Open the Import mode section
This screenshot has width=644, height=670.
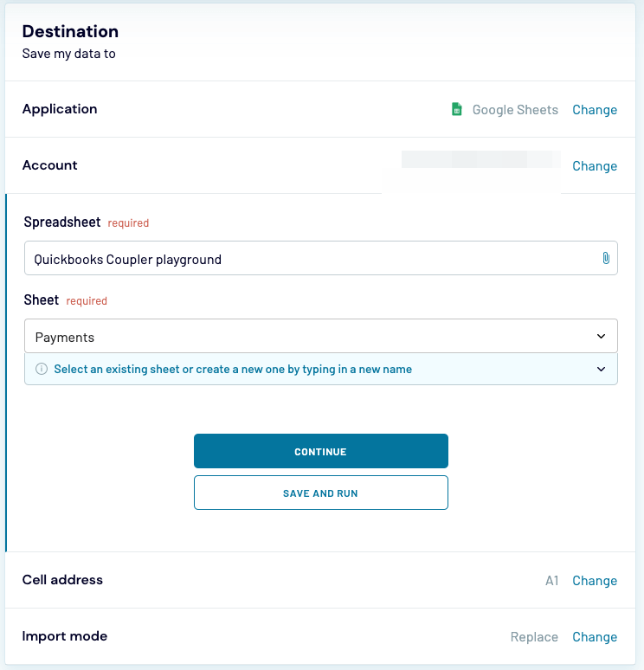tap(65, 636)
